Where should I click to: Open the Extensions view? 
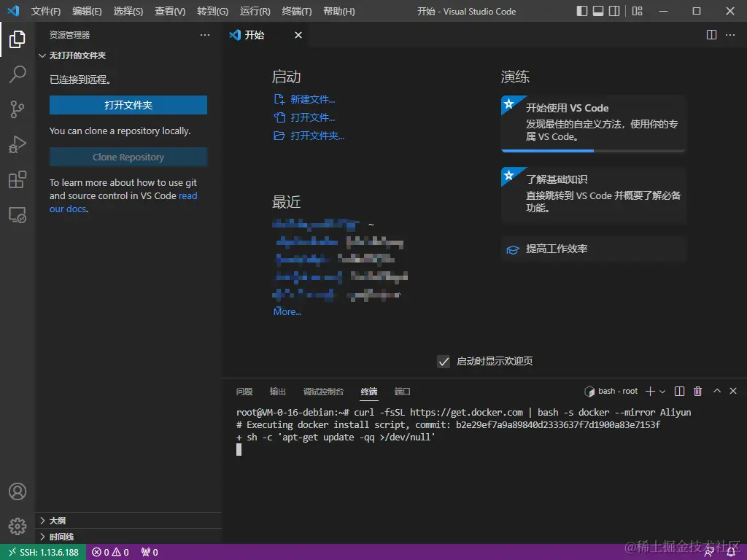18,179
